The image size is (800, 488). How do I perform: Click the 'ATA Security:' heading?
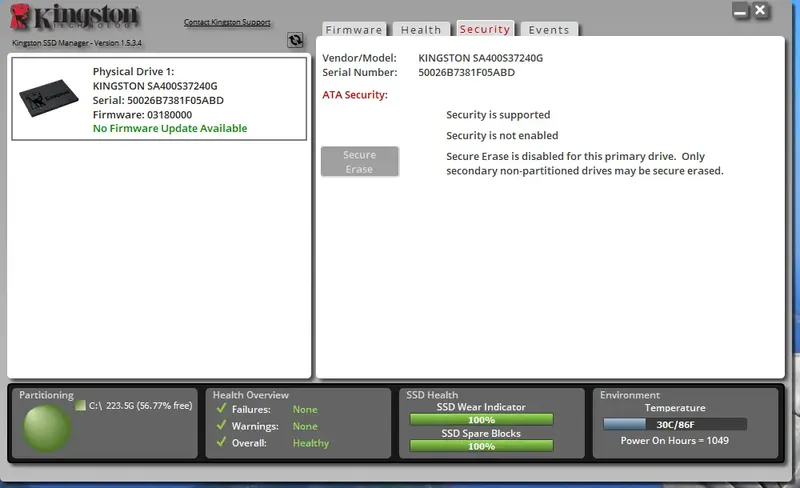tap(355, 95)
